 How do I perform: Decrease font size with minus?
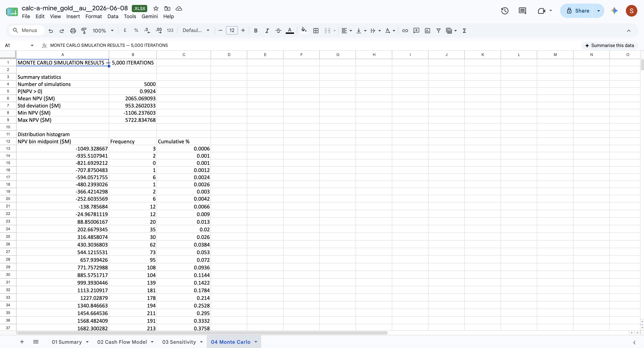pyautogui.click(x=220, y=30)
